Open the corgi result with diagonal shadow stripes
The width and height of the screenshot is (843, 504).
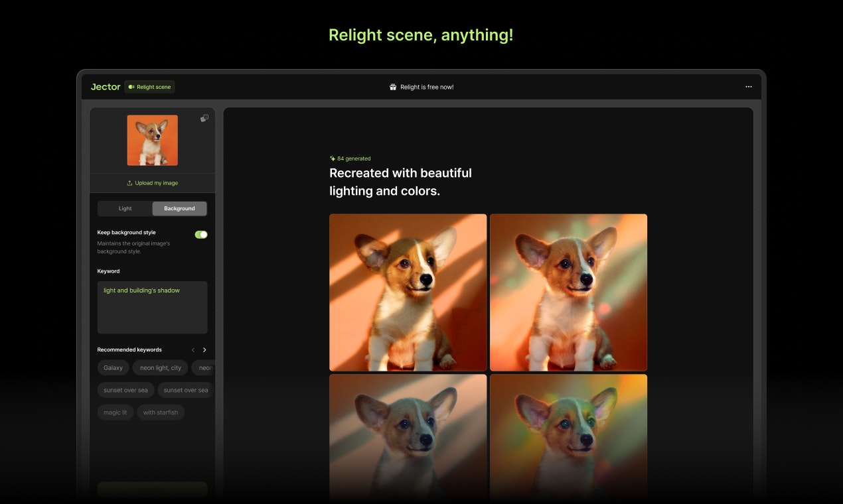tap(408, 292)
